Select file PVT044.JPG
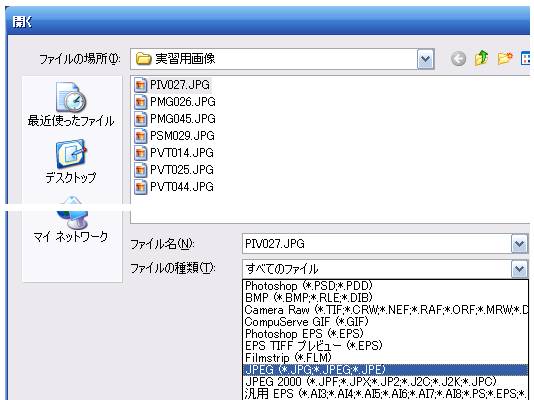The image size is (534, 400). [174, 187]
